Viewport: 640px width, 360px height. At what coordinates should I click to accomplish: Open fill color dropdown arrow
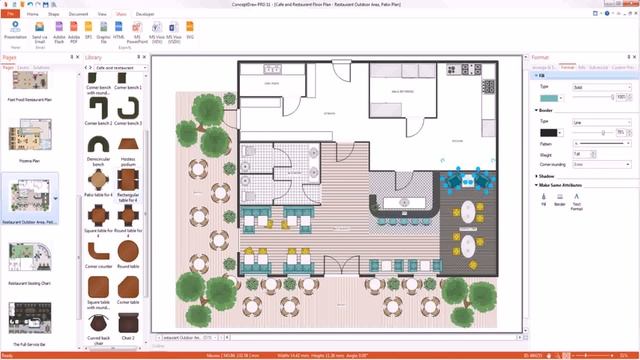[561, 98]
